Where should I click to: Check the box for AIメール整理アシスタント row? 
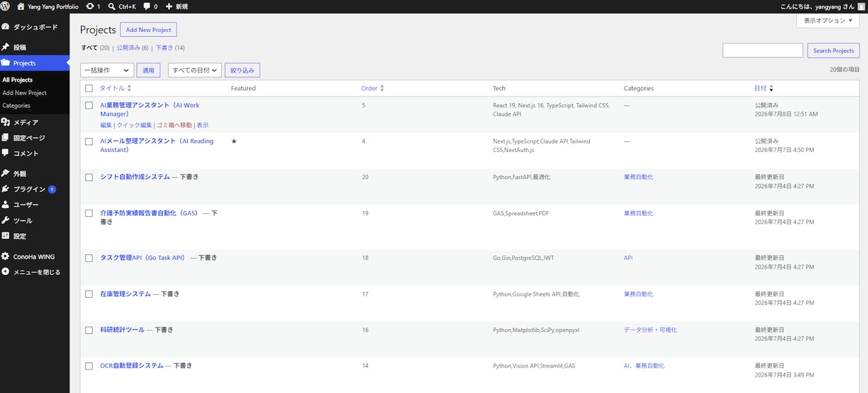pyautogui.click(x=89, y=141)
